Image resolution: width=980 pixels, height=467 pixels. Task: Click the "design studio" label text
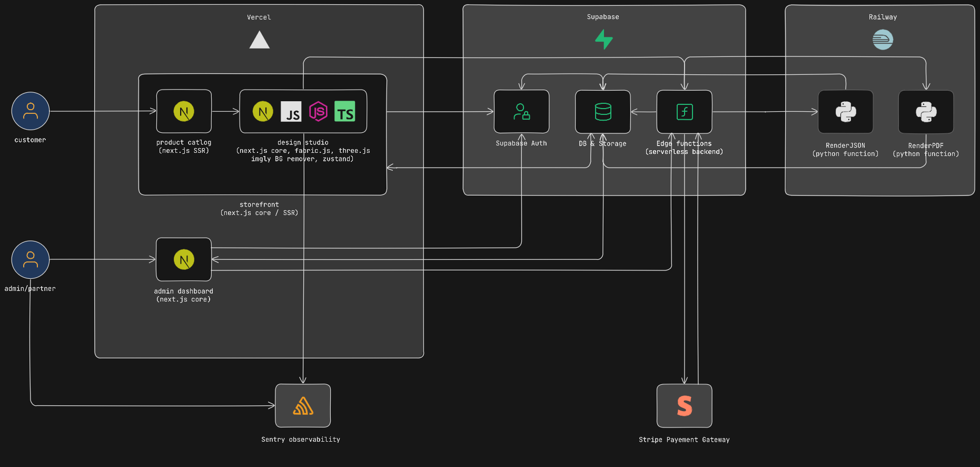pos(303,142)
